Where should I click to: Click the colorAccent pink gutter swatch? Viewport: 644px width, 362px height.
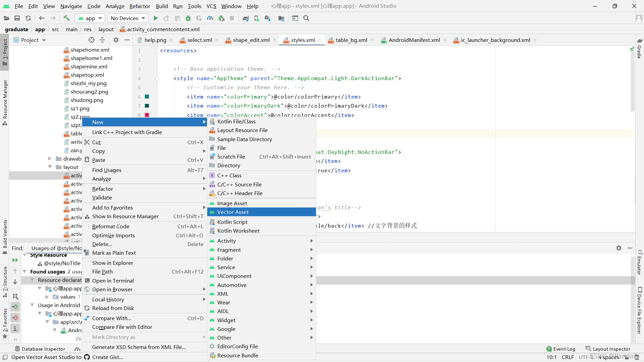point(147,115)
